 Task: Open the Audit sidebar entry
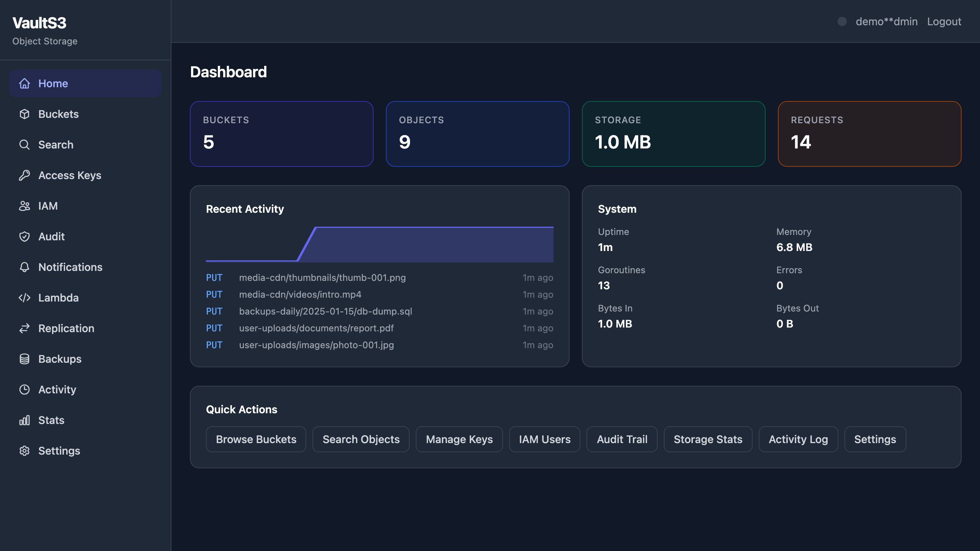click(x=85, y=236)
